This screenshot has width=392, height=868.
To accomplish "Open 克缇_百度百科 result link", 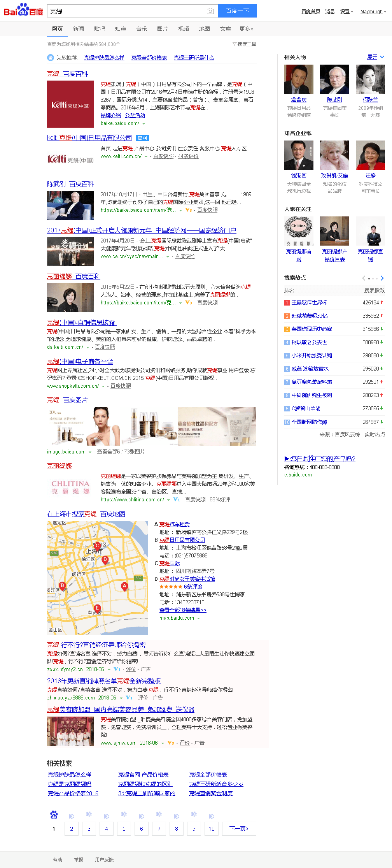I will point(67,74).
